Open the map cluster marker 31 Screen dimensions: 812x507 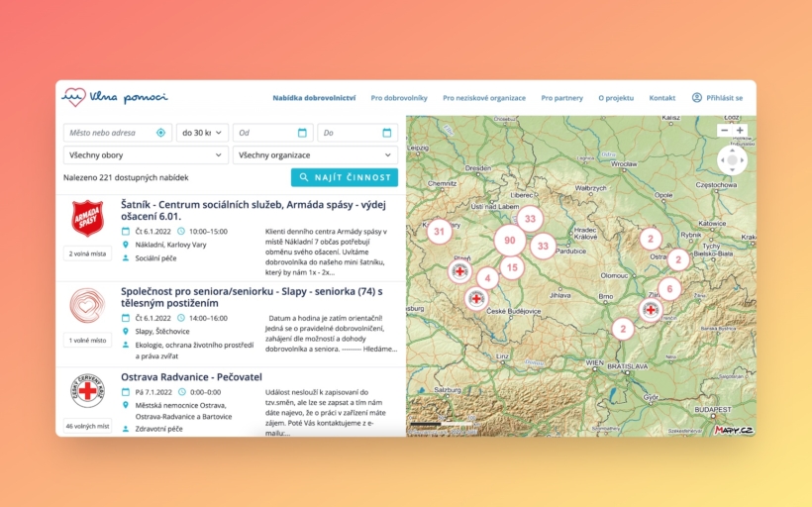pyautogui.click(x=439, y=232)
